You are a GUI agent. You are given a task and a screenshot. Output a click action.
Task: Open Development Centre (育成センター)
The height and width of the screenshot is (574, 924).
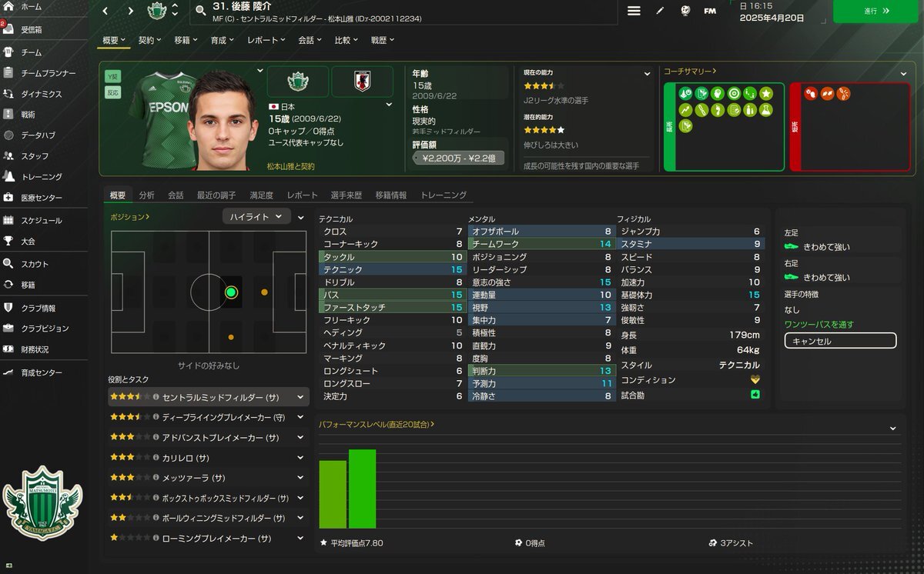pos(42,373)
